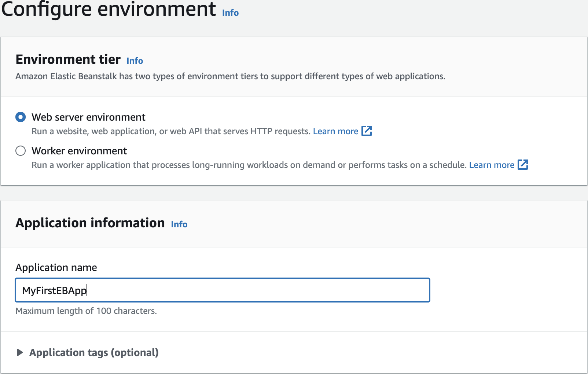Viewport: 588px width, 374px height.
Task: Click the 'Application name' field label
Action: click(x=56, y=267)
